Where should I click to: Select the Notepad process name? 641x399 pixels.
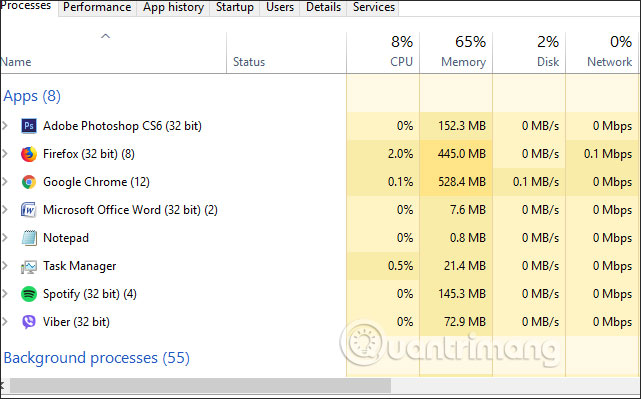point(66,238)
